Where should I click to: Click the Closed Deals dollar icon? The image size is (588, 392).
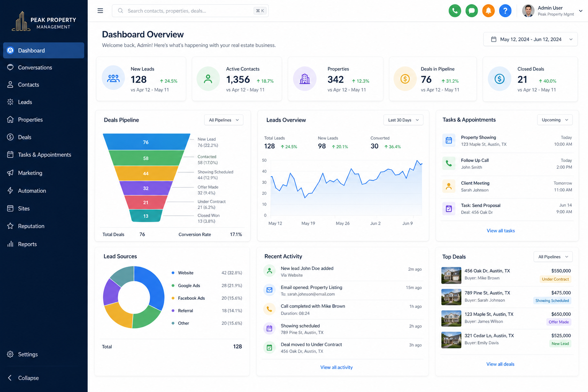pyautogui.click(x=500, y=79)
